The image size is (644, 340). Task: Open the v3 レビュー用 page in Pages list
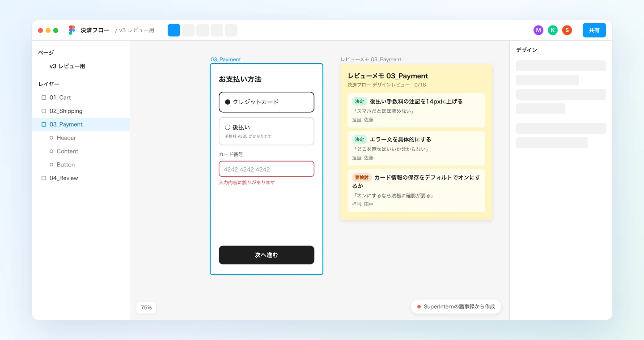67,66
